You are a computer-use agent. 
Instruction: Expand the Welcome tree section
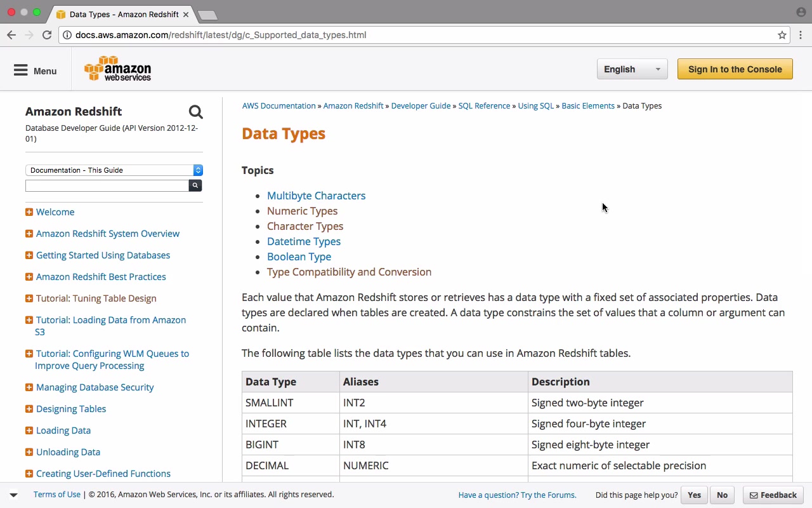tap(29, 212)
